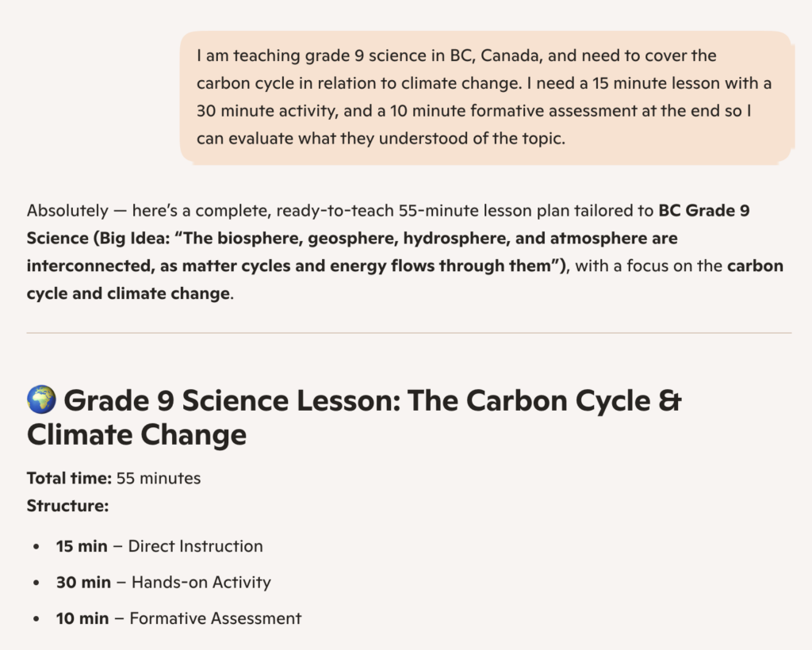Click the "Structure:" bold label
Screen dimensions: 812x650
(67, 505)
